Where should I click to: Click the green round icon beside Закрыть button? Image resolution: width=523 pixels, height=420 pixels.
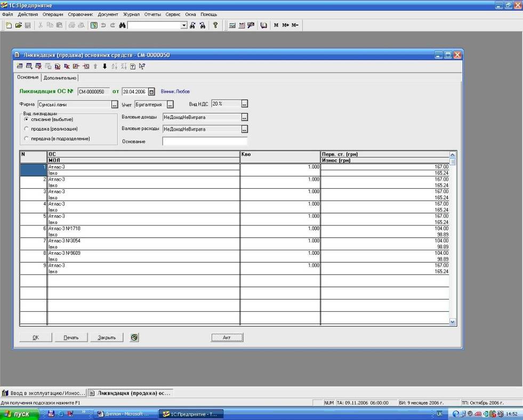[134, 337]
